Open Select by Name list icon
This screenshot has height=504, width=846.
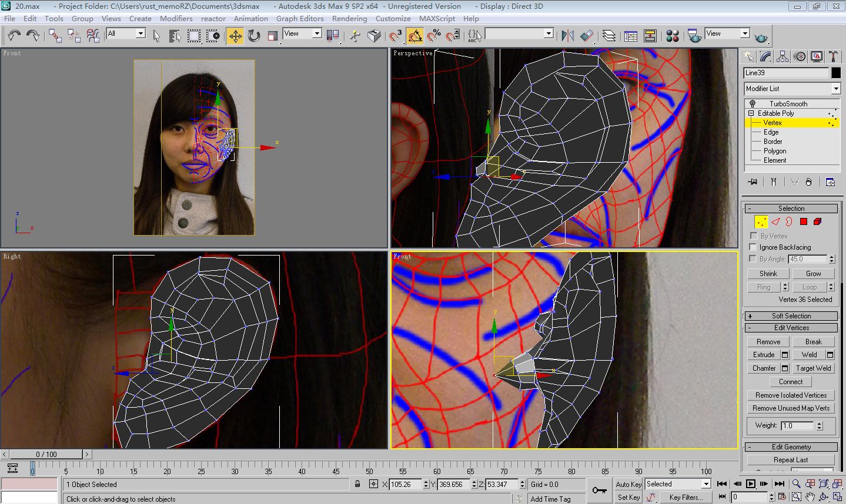tap(175, 36)
